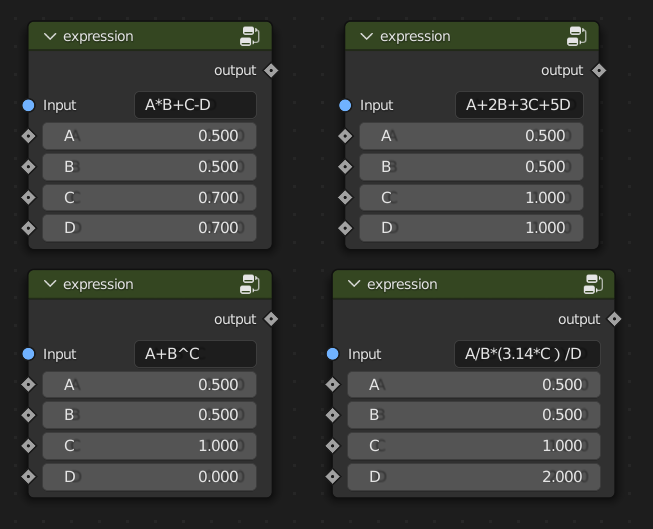Image resolution: width=653 pixels, height=529 pixels.
Task: Click node-options icon on A*B+C-D node header
Action: pos(249,36)
